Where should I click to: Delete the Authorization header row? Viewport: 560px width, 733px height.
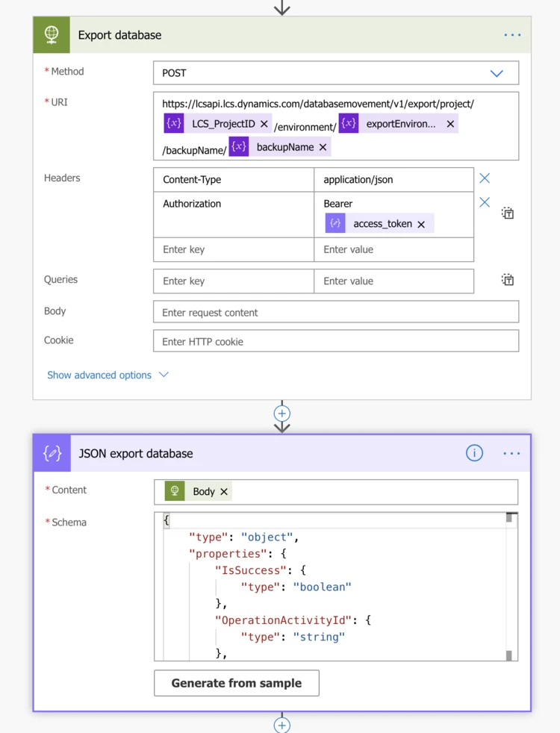click(485, 202)
